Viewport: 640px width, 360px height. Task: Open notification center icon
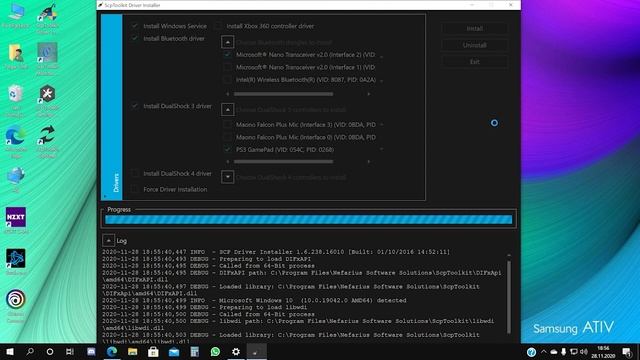click(627, 352)
